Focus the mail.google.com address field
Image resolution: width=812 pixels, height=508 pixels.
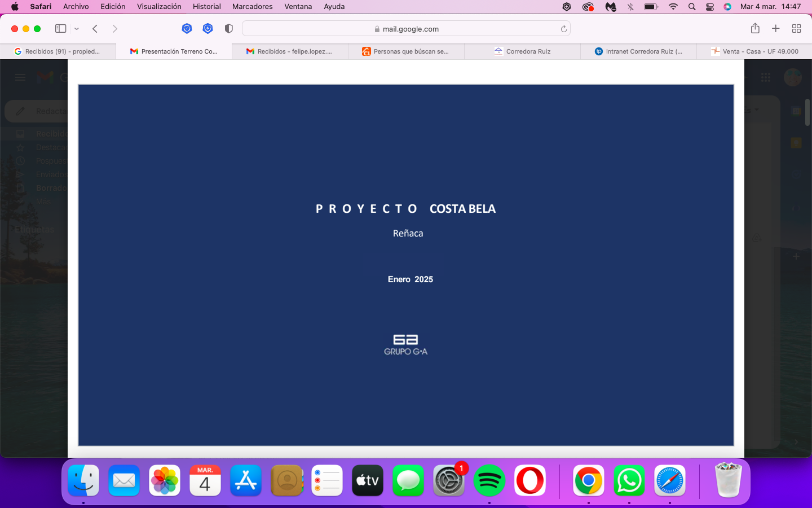pos(406,29)
